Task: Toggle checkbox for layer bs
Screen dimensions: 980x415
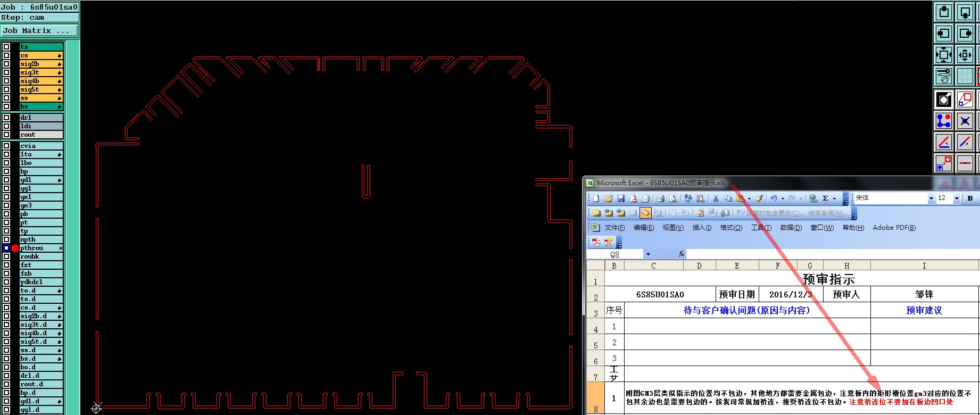Action: tap(6, 106)
